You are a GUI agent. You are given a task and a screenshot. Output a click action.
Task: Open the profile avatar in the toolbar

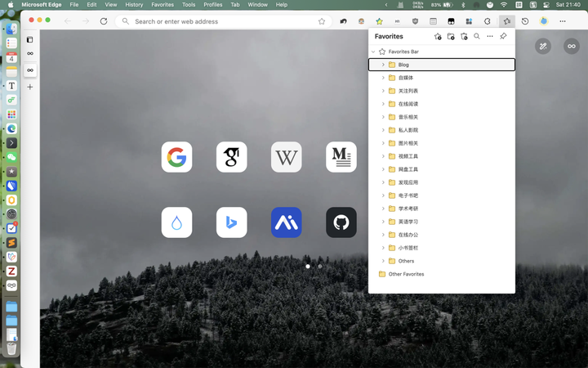click(x=543, y=21)
